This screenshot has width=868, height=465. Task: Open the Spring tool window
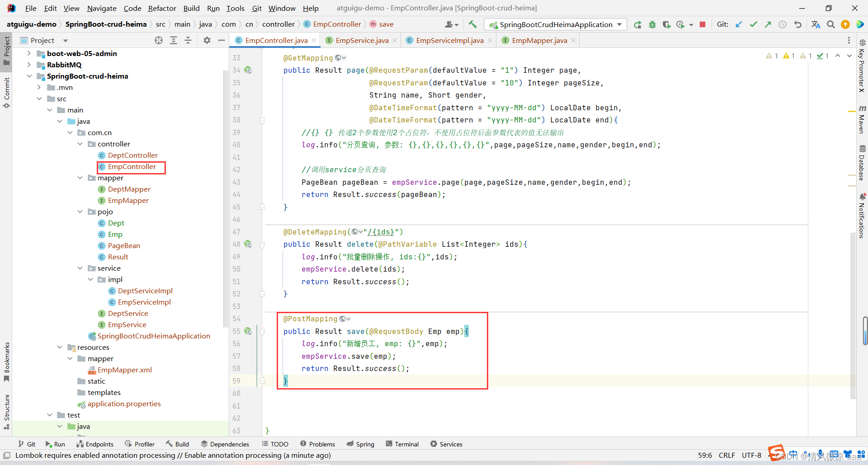[360, 444]
